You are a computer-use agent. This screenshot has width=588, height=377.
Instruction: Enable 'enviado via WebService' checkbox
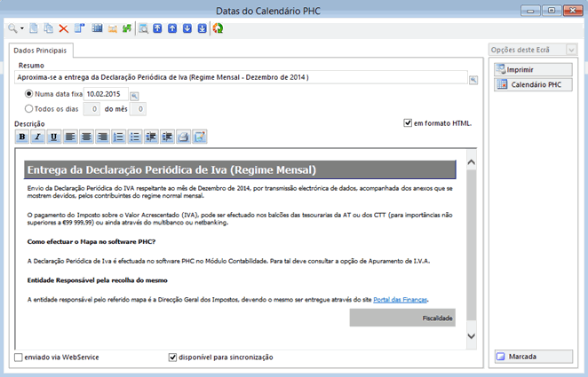point(20,357)
